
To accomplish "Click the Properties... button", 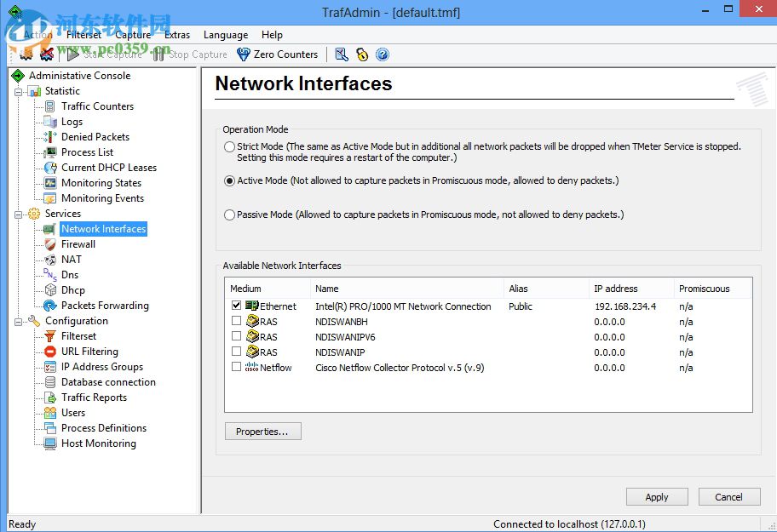I will click(x=262, y=432).
